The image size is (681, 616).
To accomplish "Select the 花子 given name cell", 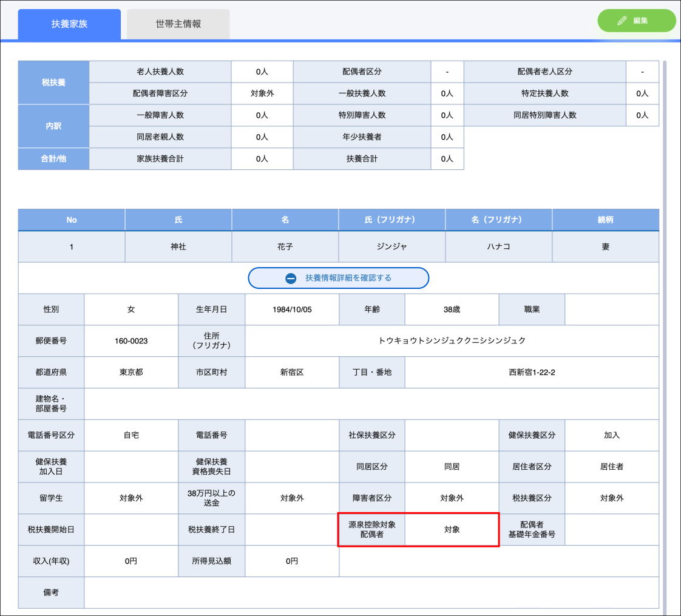I will 285,247.
